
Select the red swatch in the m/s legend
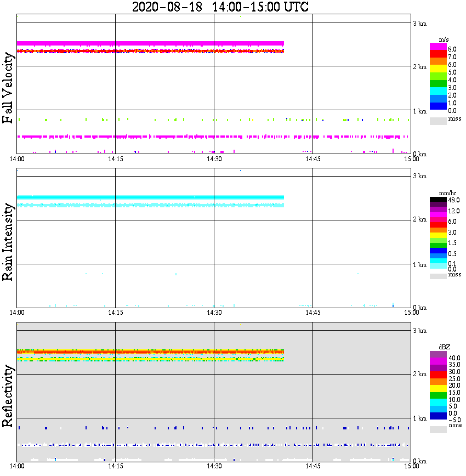pyautogui.click(x=438, y=54)
